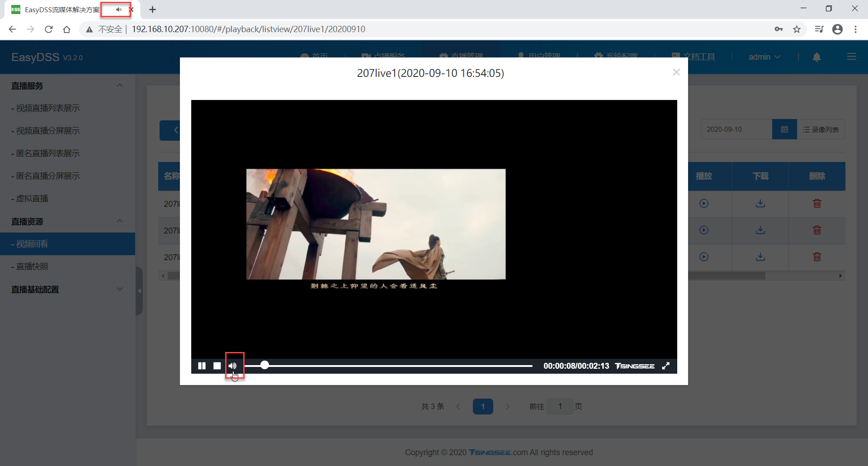Download the second recording row

coord(760,230)
